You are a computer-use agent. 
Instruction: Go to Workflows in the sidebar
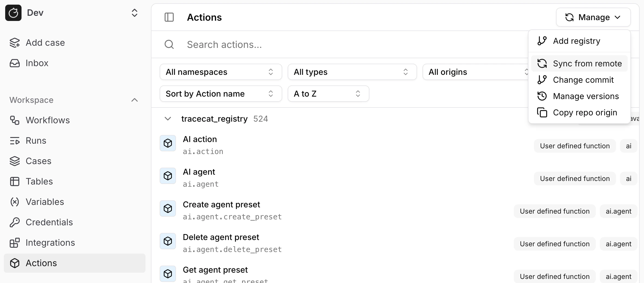tap(48, 120)
